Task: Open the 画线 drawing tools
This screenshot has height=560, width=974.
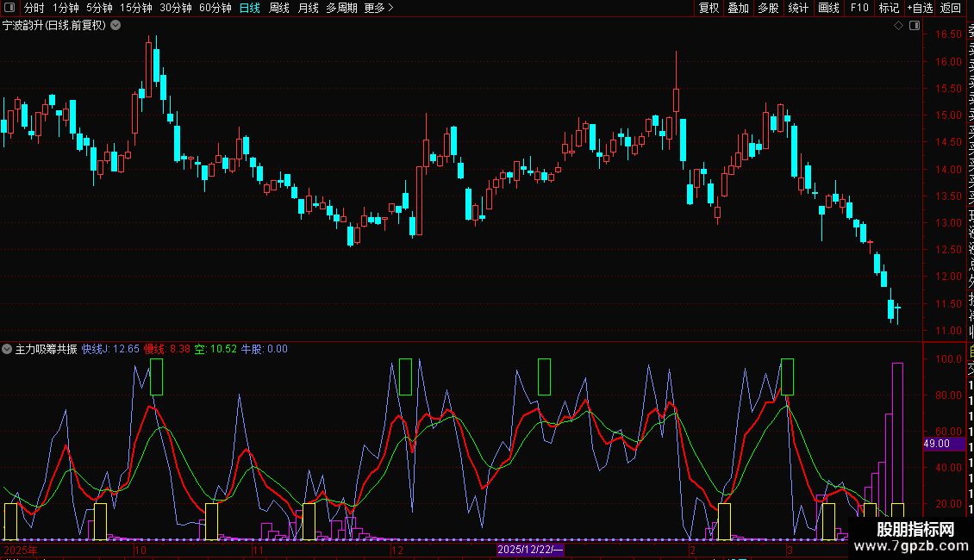Action: click(x=828, y=8)
